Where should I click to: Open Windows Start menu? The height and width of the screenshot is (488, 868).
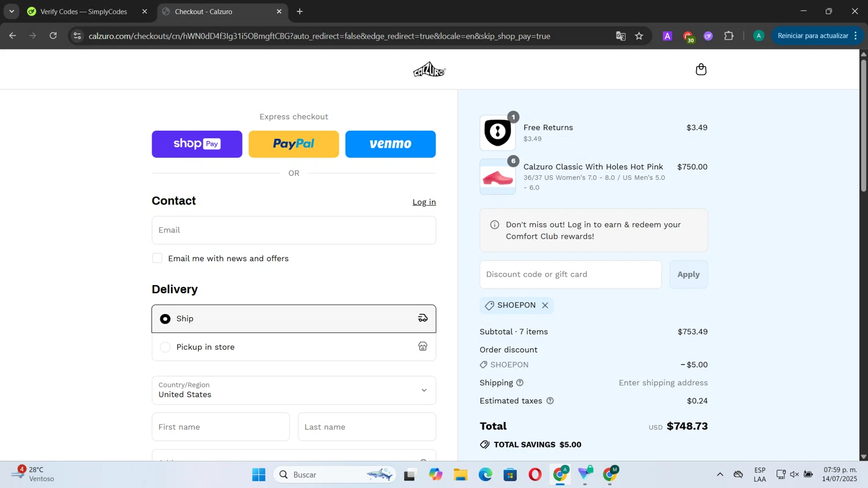(x=259, y=475)
